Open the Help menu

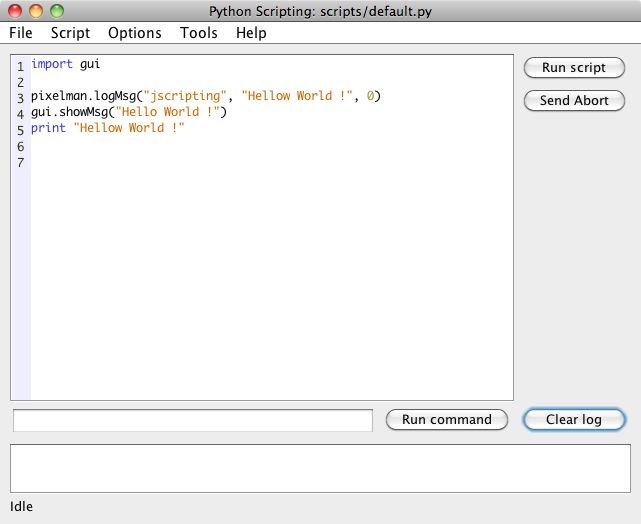click(251, 33)
